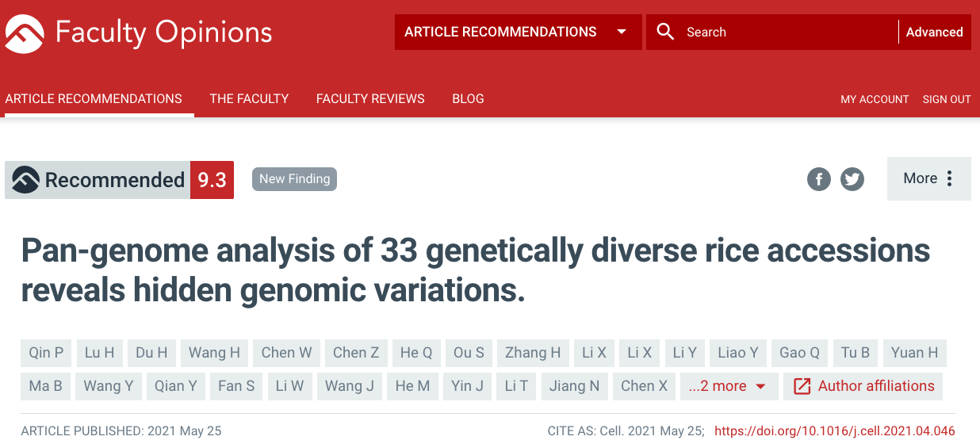Open the Faculty Reviews tab
This screenshot has height=444, width=980.
tap(370, 99)
